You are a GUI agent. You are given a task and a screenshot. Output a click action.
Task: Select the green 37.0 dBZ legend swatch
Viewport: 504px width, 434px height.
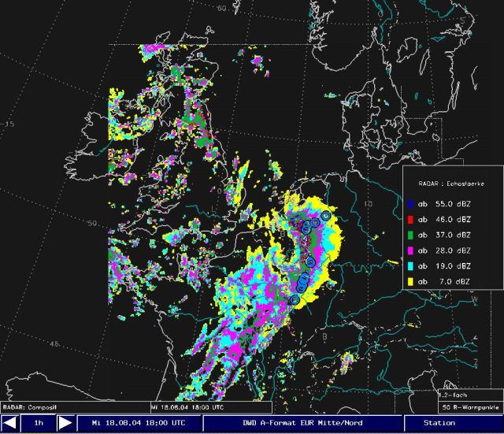[x=412, y=235]
